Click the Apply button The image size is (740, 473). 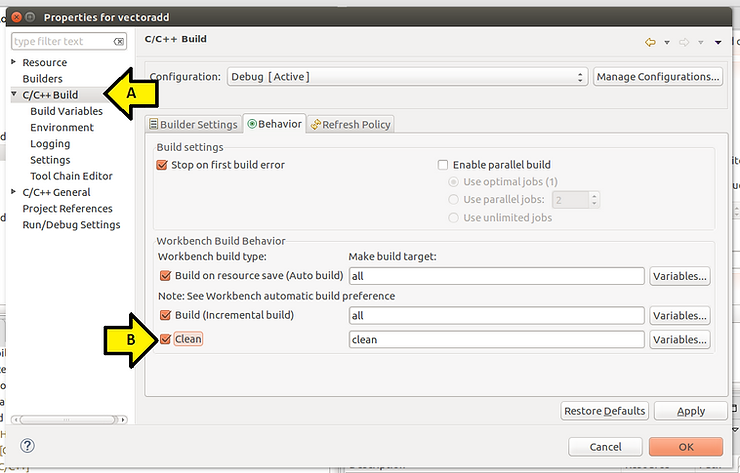click(691, 411)
